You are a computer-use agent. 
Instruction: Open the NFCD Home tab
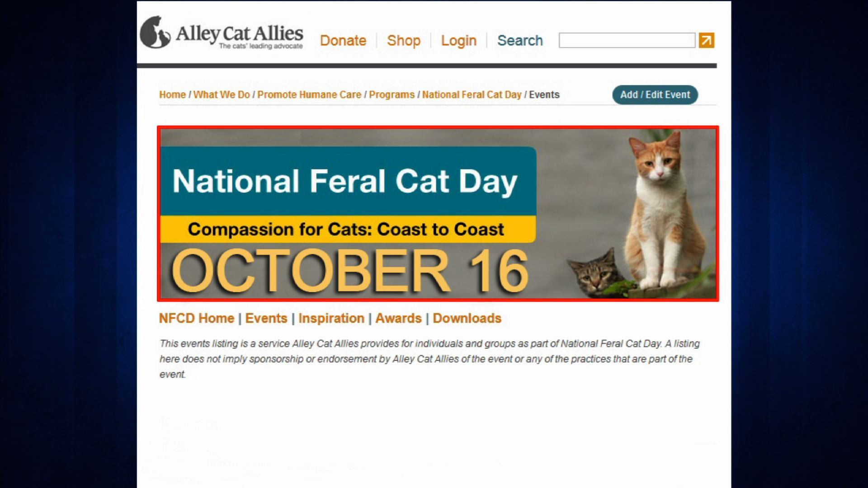coord(196,319)
